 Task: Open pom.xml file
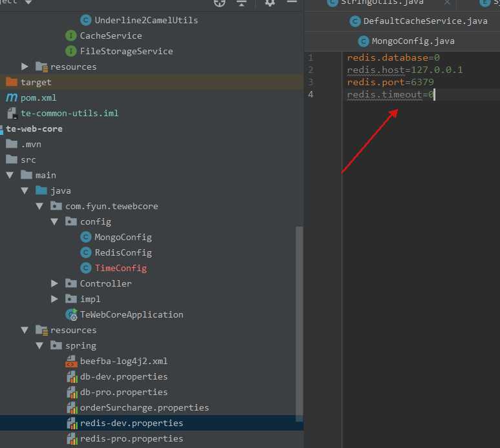click(38, 98)
